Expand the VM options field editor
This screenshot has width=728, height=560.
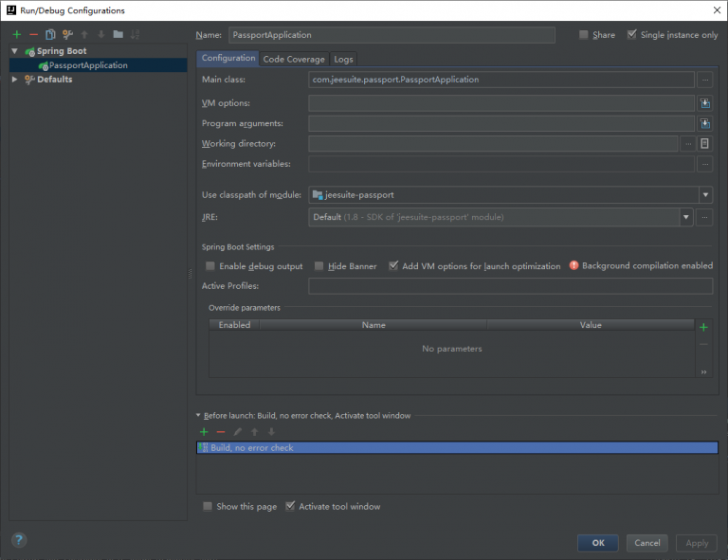pyautogui.click(x=705, y=103)
